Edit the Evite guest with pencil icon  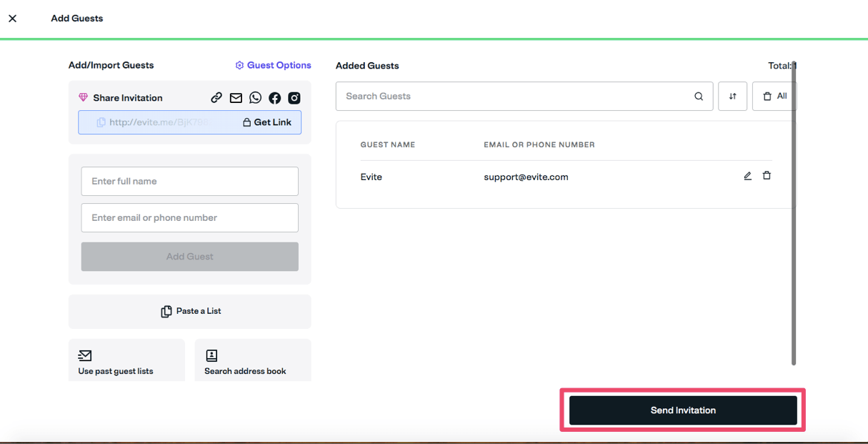click(747, 176)
